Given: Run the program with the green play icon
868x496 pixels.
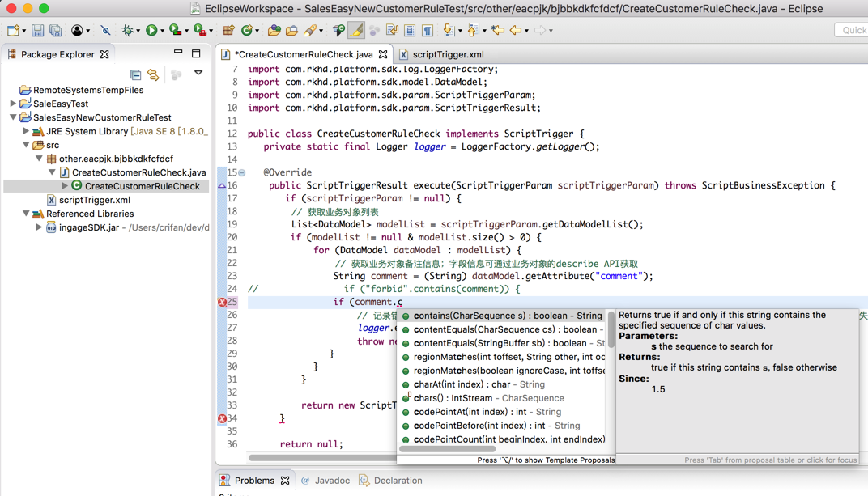Looking at the screenshot, I should (151, 31).
